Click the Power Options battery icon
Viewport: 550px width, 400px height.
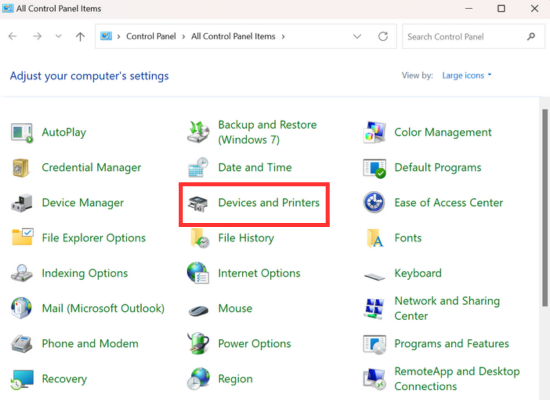pyautogui.click(x=198, y=343)
